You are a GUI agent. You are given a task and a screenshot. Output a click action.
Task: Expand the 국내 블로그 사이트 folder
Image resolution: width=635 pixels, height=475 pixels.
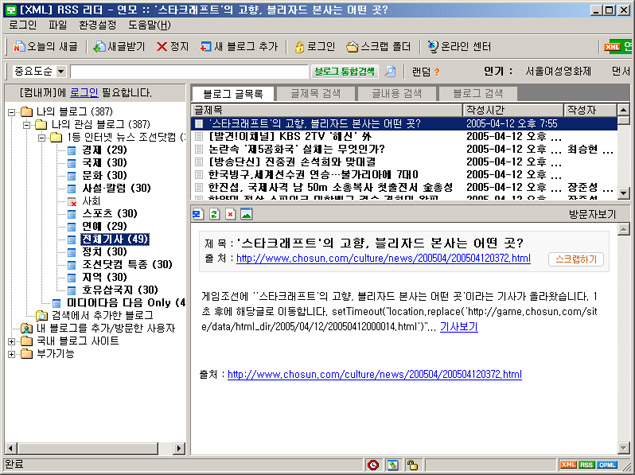tap(11, 342)
